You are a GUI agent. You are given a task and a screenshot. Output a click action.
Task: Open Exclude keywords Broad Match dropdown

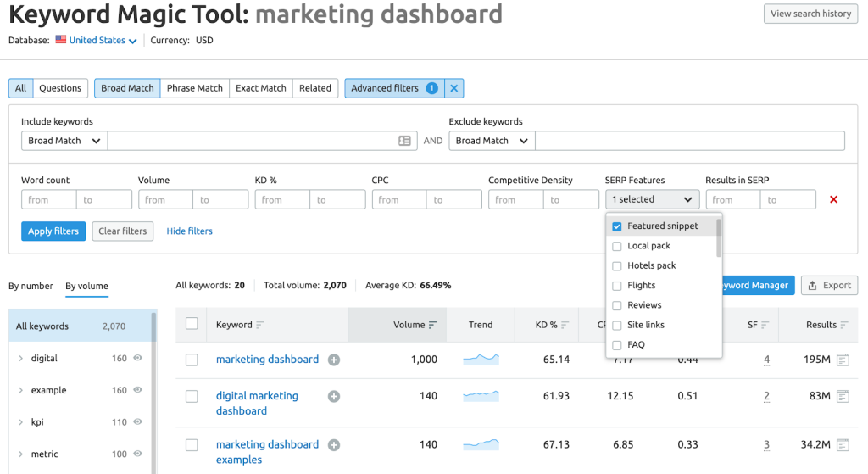point(492,141)
